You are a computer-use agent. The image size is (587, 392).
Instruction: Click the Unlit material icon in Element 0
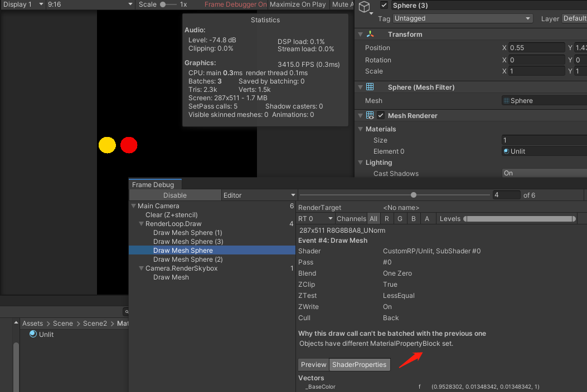tap(506, 151)
